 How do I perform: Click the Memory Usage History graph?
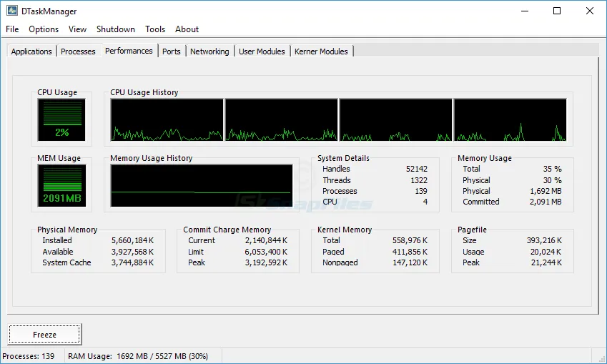tap(202, 185)
